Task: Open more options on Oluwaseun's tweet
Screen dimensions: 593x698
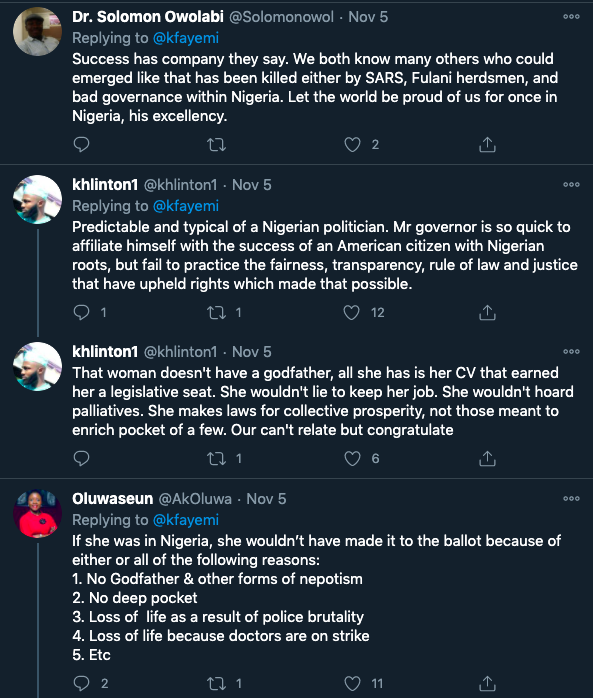Action: click(x=571, y=499)
